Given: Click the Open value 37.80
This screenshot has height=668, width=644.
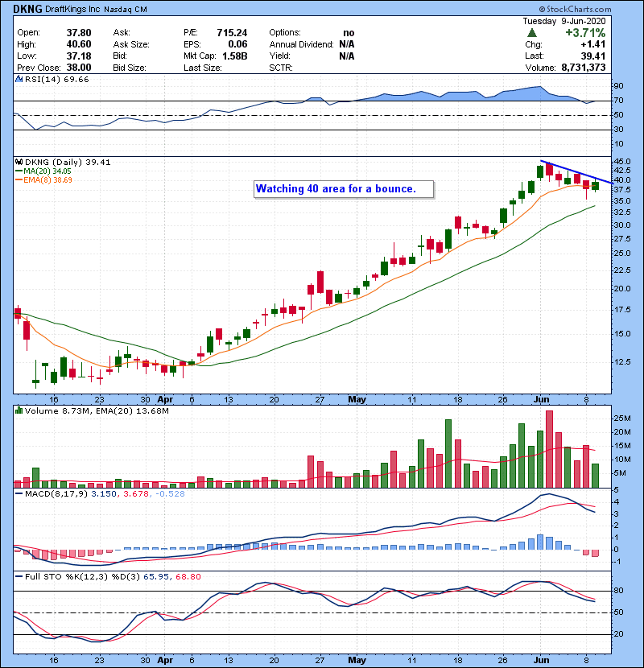Looking at the screenshot, I should [79, 33].
